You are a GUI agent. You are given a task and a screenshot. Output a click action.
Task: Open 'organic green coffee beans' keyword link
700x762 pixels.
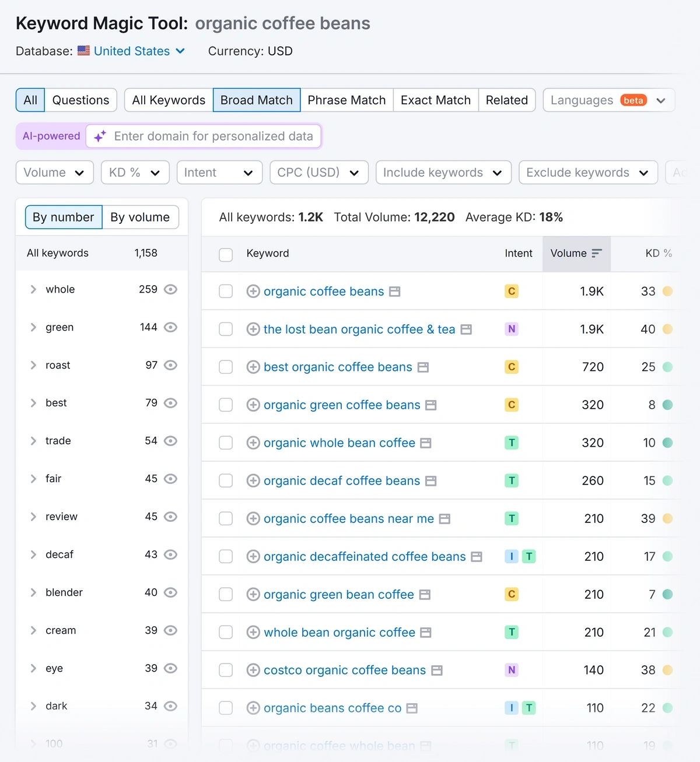pos(342,405)
